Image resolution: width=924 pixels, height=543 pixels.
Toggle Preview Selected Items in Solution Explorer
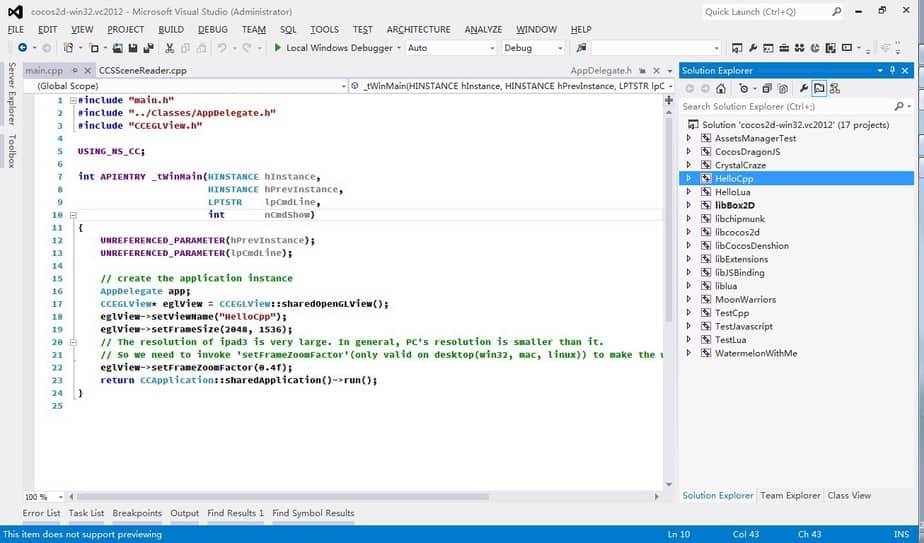pyautogui.click(x=819, y=88)
